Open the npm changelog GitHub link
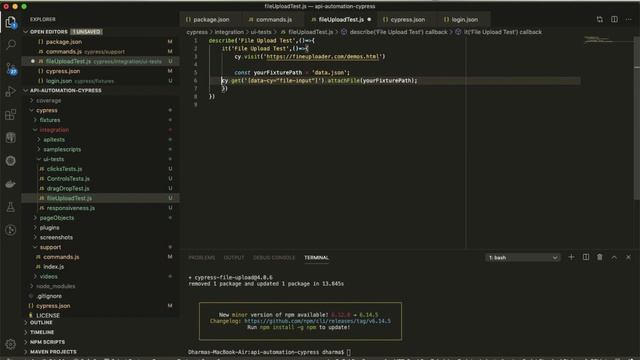The width and height of the screenshot is (640, 360). pyautogui.click(x=317, y=321)
